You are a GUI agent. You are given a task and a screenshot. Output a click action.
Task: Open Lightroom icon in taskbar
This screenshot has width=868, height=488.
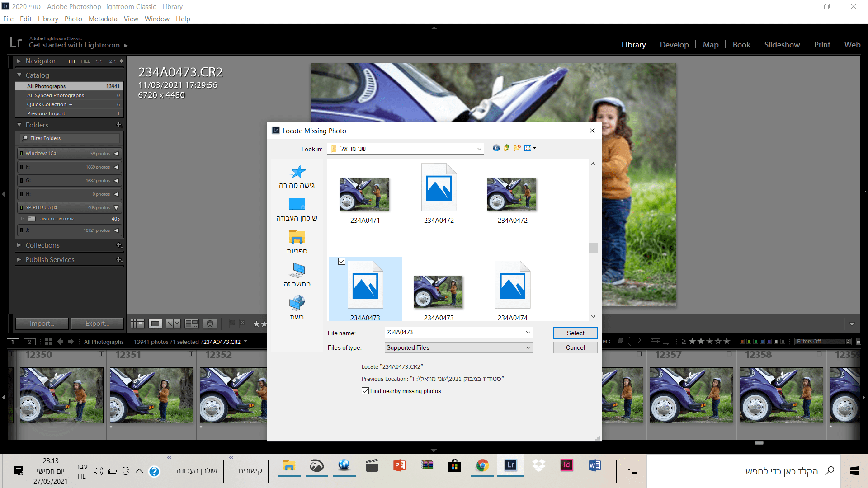coord(510,465)
